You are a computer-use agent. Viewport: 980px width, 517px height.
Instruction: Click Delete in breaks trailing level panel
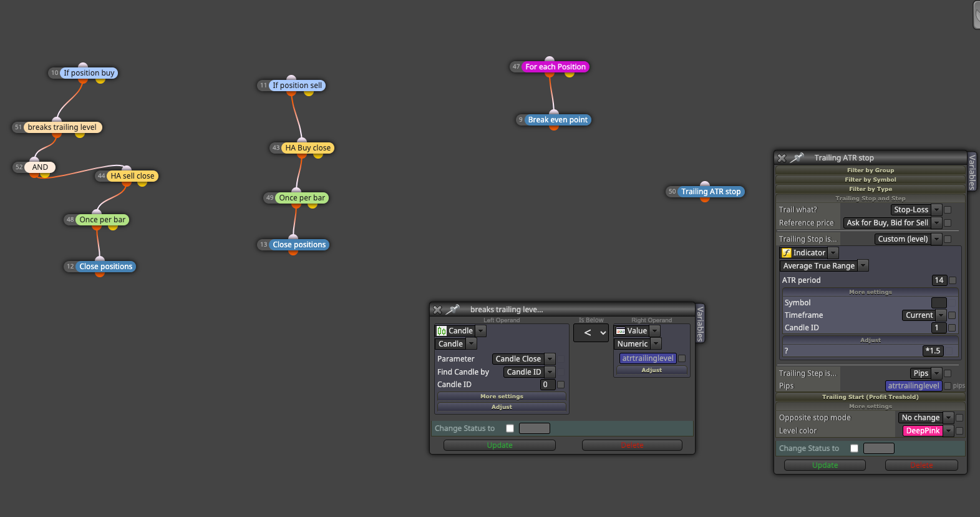tap(632, 445)
